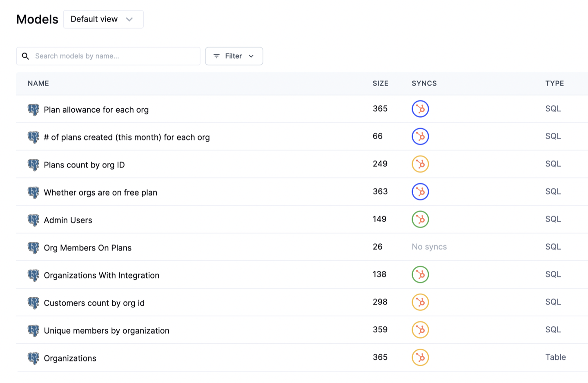Screen dimensions: 588x383
Task: Click size value 149
Action: pos(380,219)
